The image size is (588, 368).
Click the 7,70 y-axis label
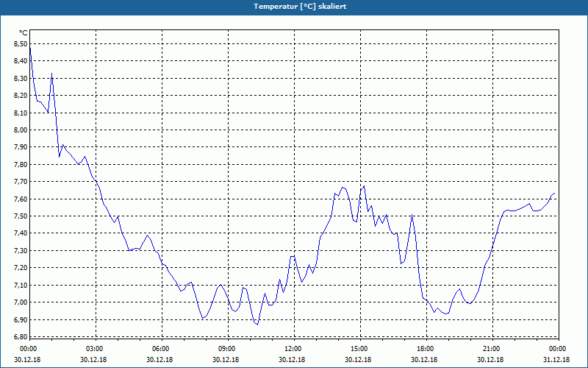pyautogui.click(x=21, y=182)
